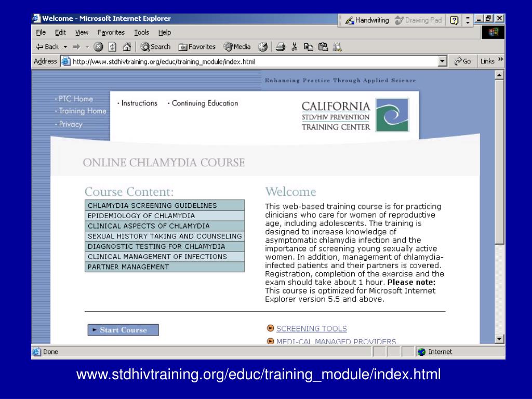Click the Start Course button
This screenshot has height=399, width=532.
pyautogui.click(x=123, y=330)
